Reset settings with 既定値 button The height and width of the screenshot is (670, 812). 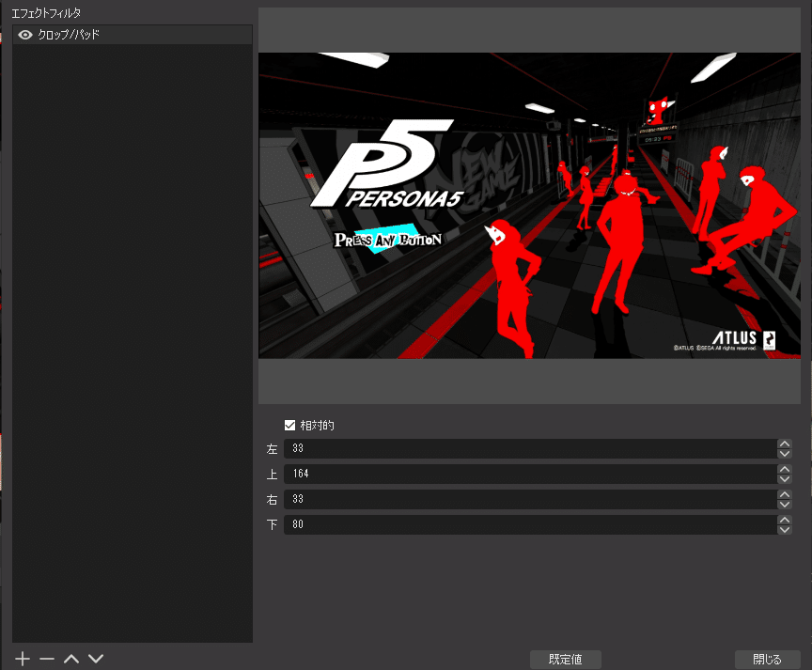566,659
